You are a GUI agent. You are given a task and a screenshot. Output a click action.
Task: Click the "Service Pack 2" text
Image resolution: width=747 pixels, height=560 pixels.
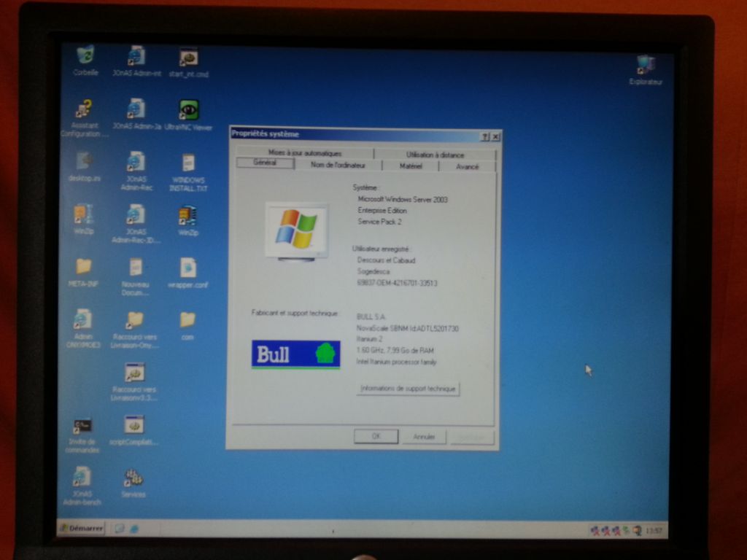379,222
